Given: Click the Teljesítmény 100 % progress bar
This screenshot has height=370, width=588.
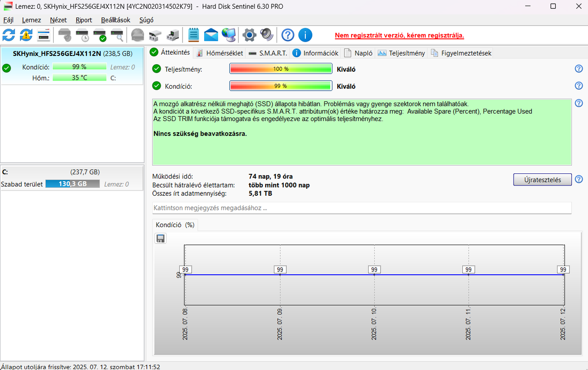Looking at the screenshot, I should [281, 69].
